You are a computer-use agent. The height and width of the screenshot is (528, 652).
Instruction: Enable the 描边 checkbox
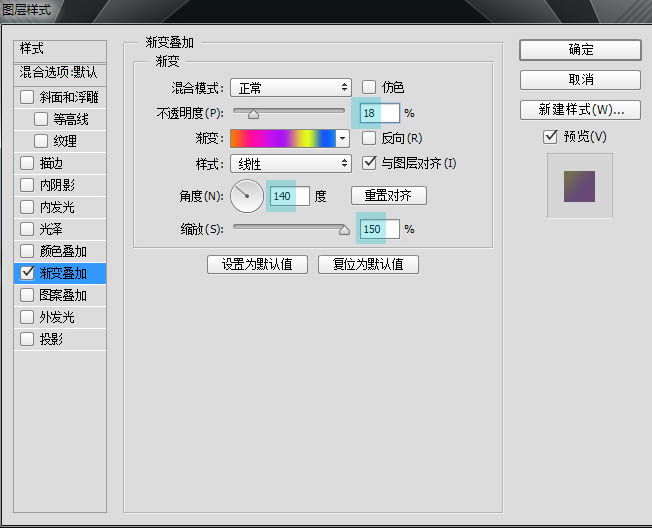(27, 163)
